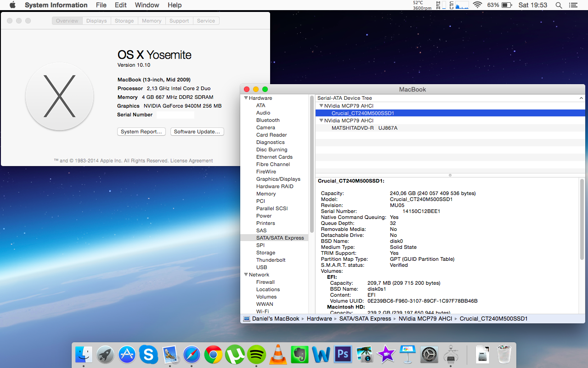The image size is (588, 368).
Task: Select the sidebar Memory item under Hardware
Action: click(x=266, y=194)
